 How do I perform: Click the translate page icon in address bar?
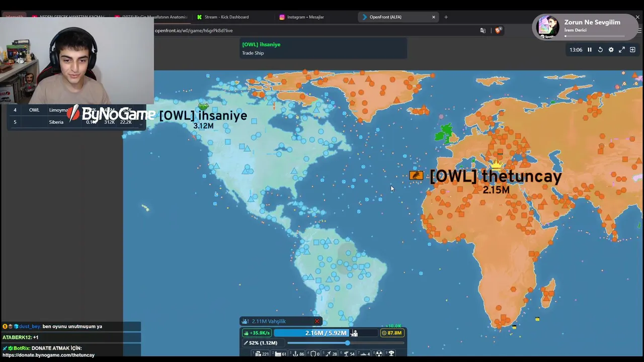(x=483, y=31)
